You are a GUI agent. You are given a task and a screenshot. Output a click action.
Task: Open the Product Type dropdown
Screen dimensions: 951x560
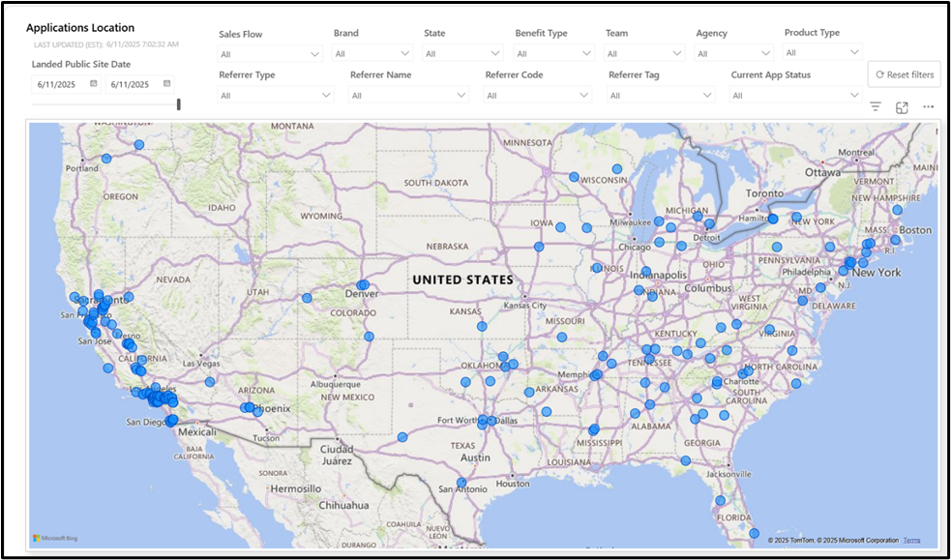822,53
